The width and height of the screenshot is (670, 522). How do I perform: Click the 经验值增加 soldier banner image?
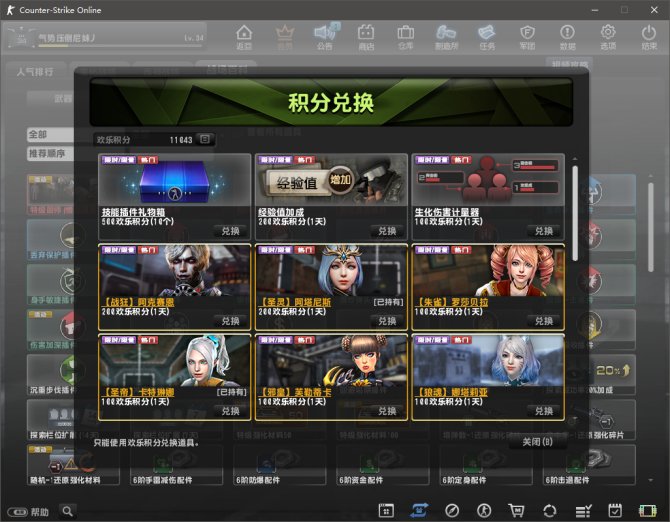[331, 181]
